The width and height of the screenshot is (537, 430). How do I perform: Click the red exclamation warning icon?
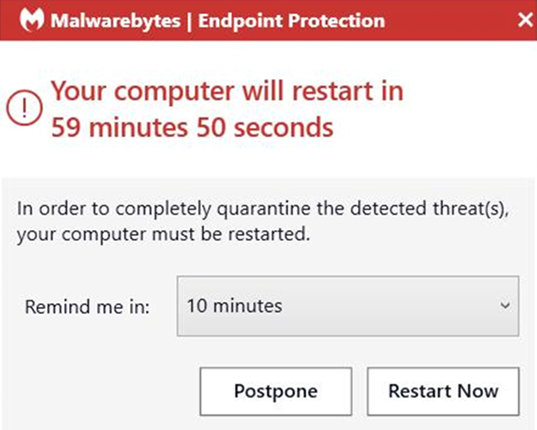[x=24, y=108]
